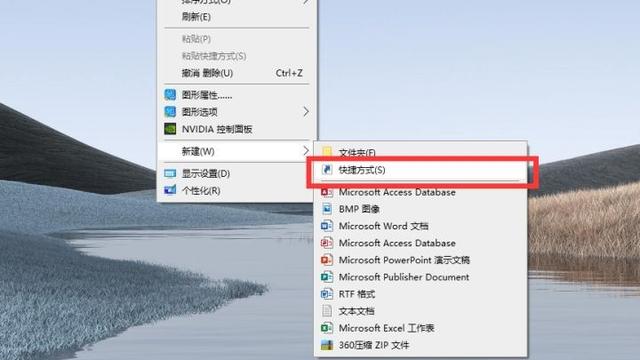The width and height of the screenshot is (640, 360).
Task: Click the Access icon above BMP 图像
Action: 327,192
